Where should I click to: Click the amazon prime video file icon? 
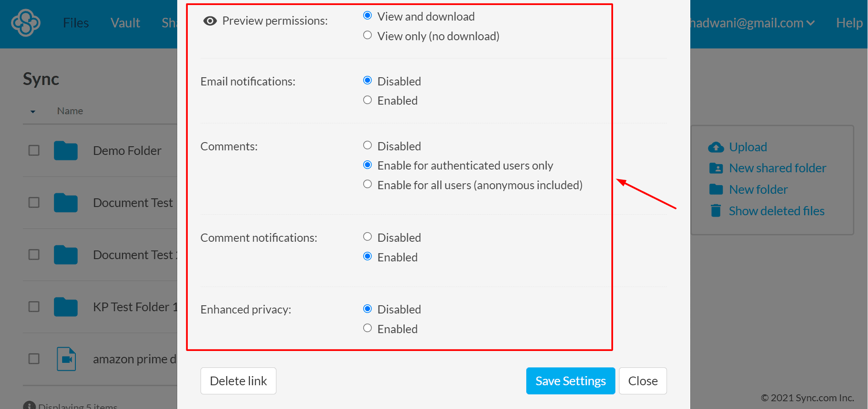coord(66,359)
